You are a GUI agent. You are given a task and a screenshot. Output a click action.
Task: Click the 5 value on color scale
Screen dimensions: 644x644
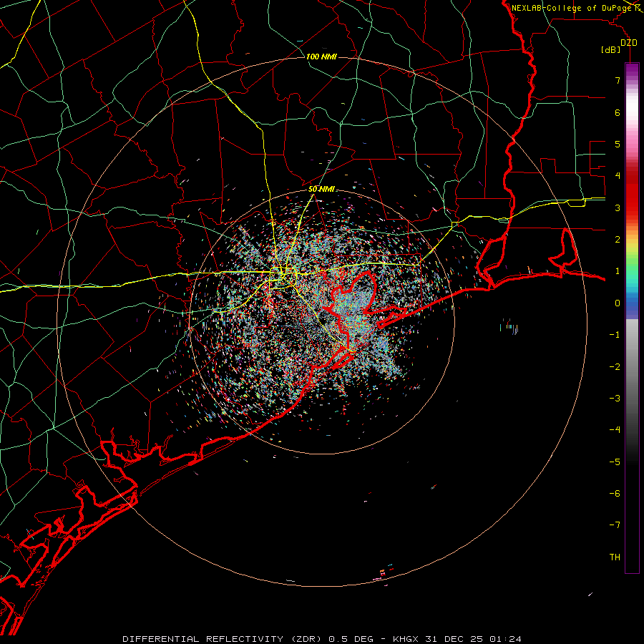click(618, 144)
